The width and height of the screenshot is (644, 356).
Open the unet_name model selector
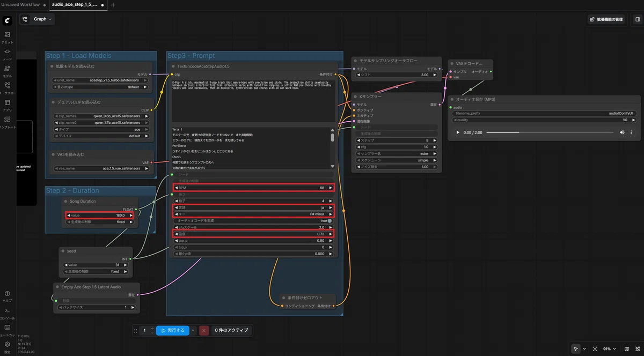click(x=100, y=80)
